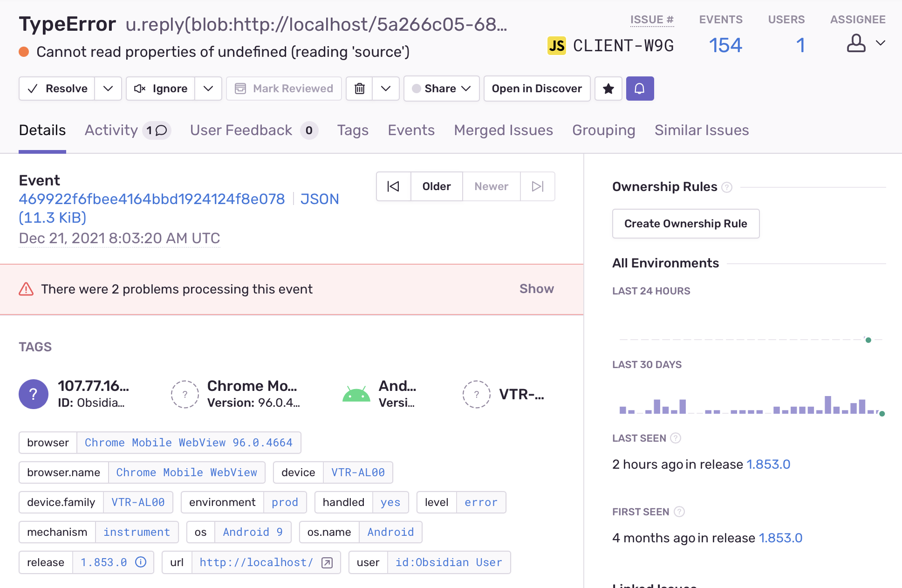Toggle Ignore for this issue
902x588 pixels.
pos(160,89)
